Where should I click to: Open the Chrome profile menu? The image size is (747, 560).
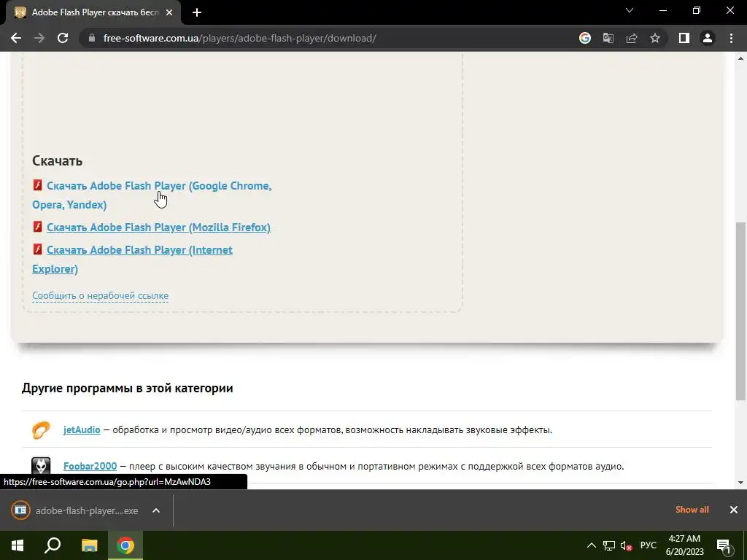tap(708, 38)
